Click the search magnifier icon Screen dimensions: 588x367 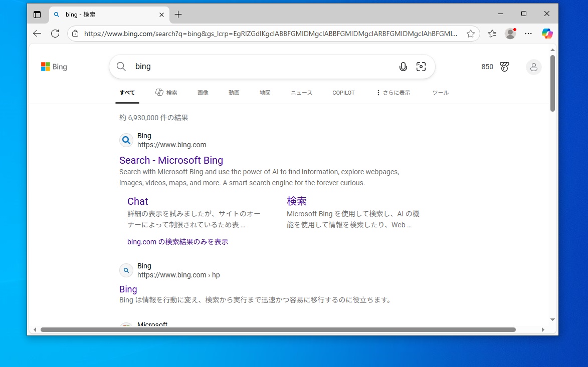click(121, 67)
